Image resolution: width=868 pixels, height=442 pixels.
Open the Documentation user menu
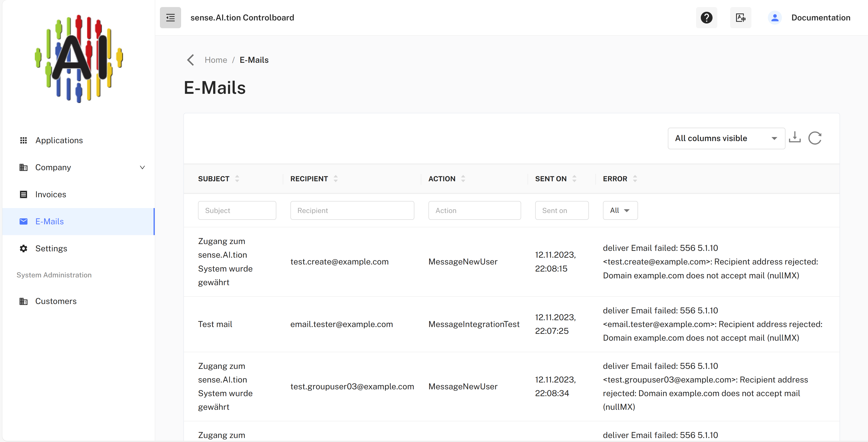click(x=820, y=18)
